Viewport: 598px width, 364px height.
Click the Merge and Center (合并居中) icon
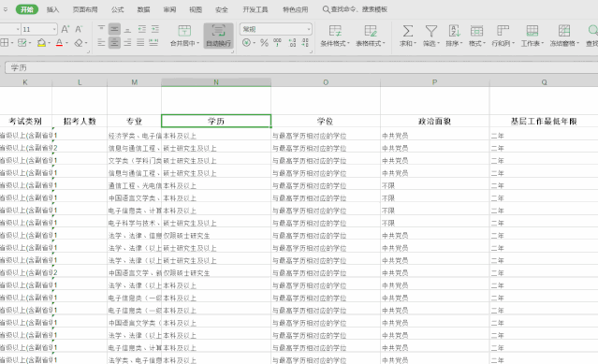tap(184, 31)
